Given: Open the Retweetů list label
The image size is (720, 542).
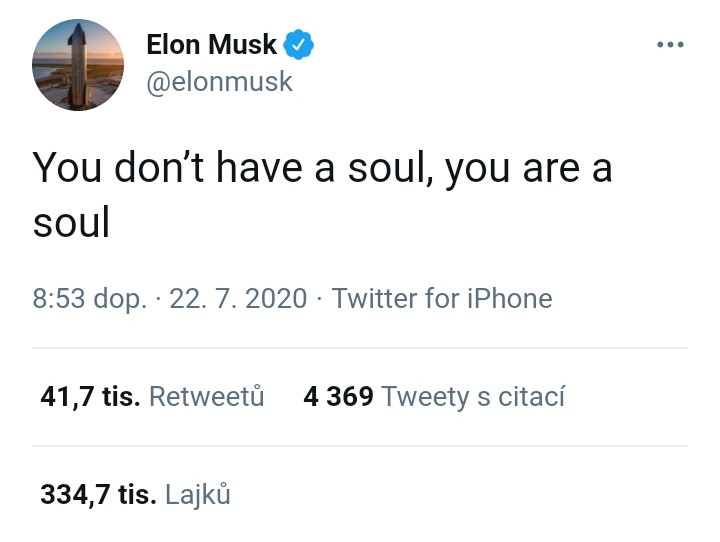Looking at the screenshot, I should coord(206,397).
